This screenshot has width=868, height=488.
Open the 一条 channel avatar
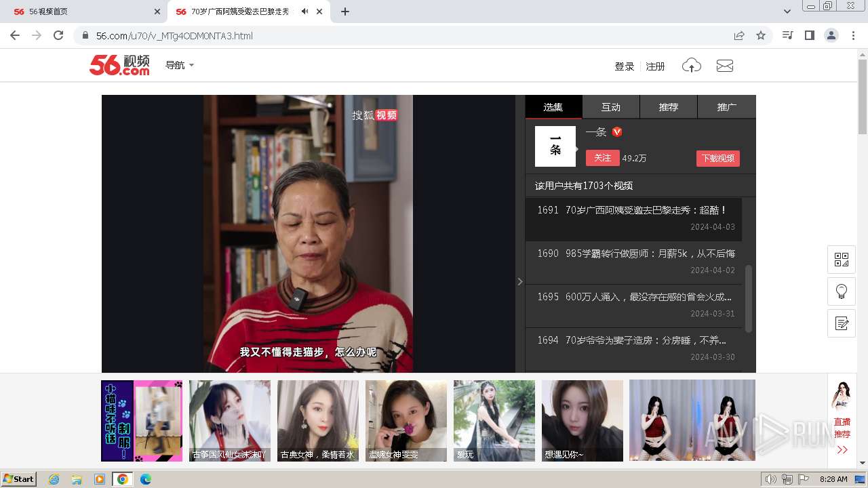(x=555, y=146)
